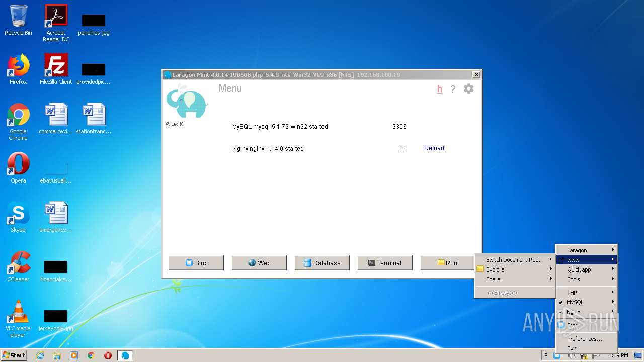Open the emergency... Word document
644x362 pixels.
[56, 217]
